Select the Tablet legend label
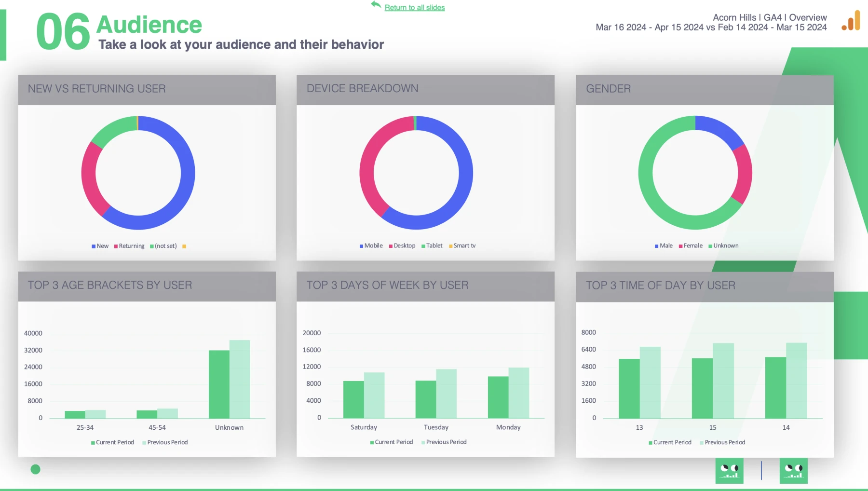The height and width of the screenshot is (491, 868). point(434,245)
